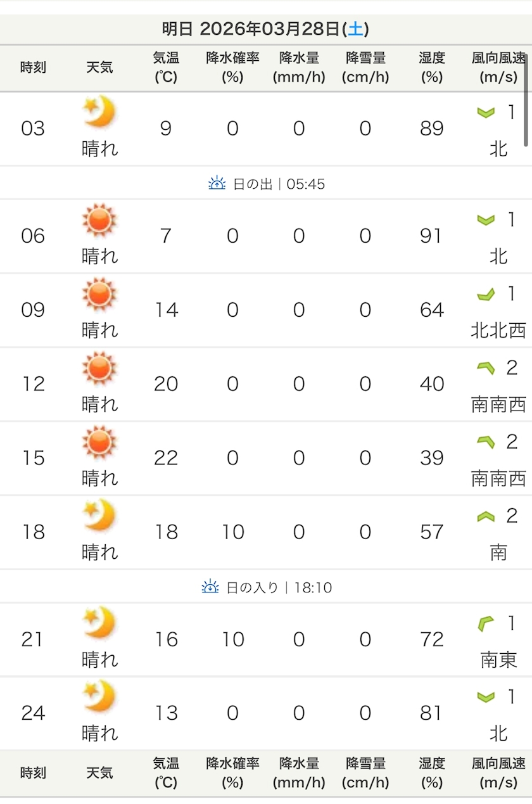532x804 pixels.
Task: Click the sunrise icon beside 日の出
Action: point(217,184)
